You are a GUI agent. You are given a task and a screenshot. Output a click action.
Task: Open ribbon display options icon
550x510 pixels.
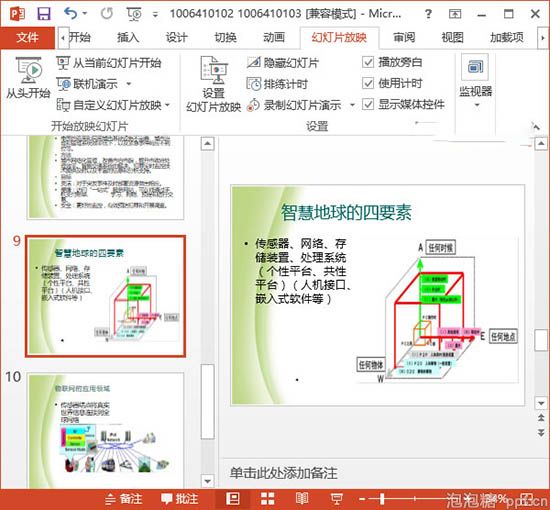pos(455,14)
